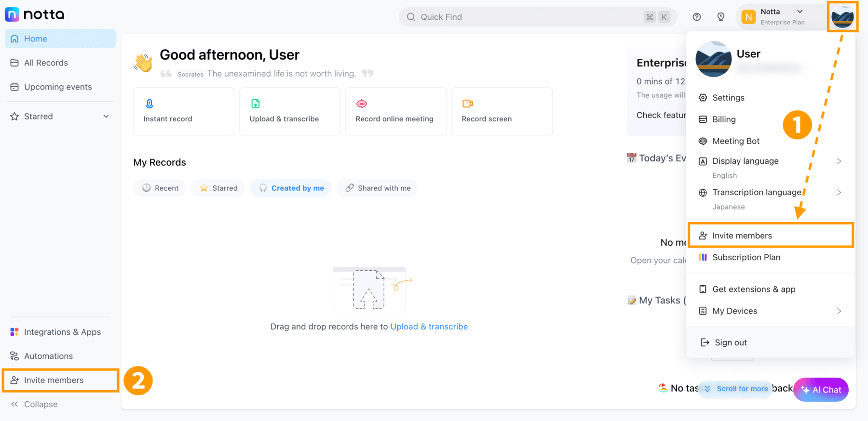Click the Record online meeting icon
Image resolution: width=868 pixels, height=421 pixels.
click(x=362, y=104)
